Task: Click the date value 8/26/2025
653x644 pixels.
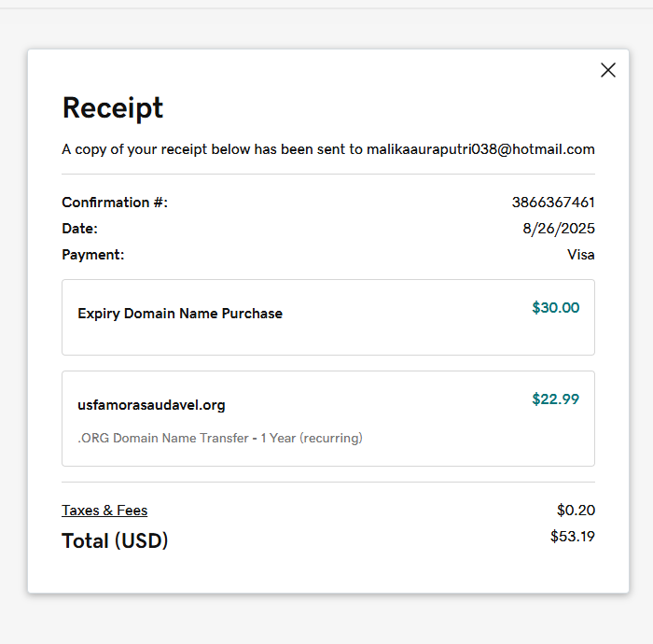Action: tap(559, 229)
